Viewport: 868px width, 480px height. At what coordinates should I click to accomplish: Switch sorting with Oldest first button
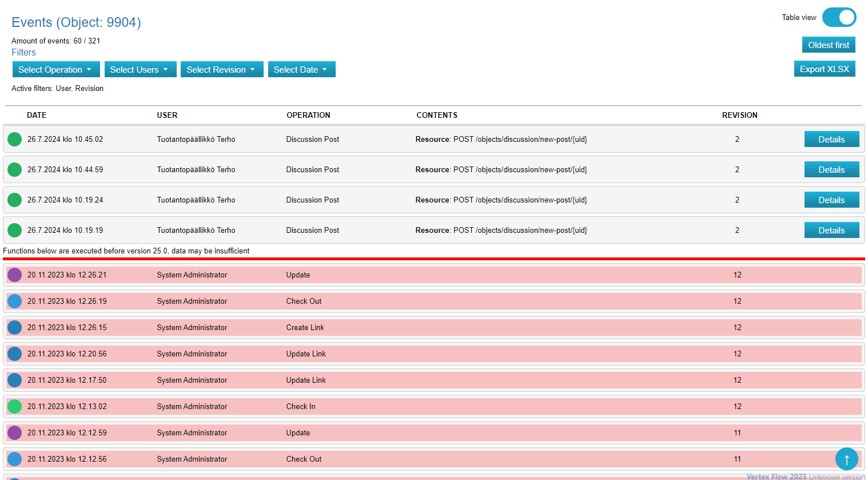tap(828, 45)
